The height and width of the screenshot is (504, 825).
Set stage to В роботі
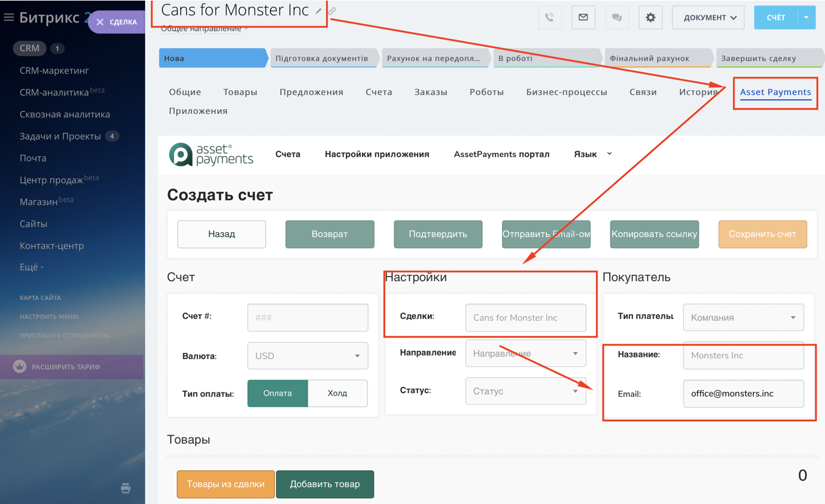coord(547,59)
